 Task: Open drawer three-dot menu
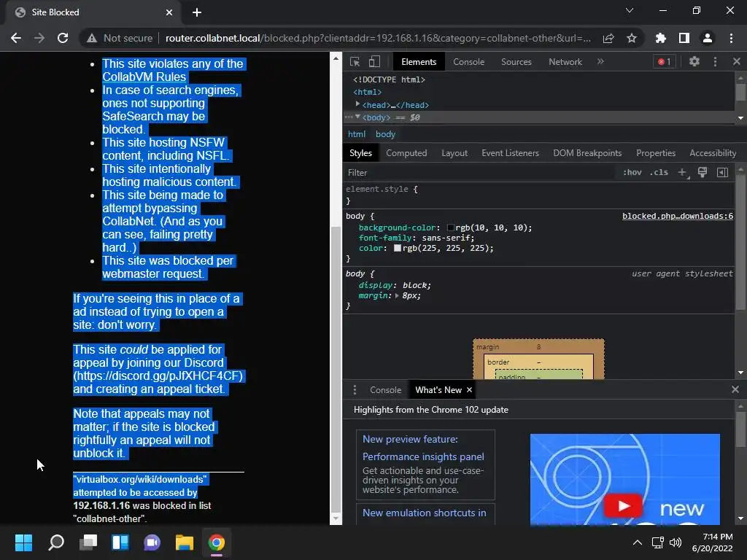pos(355,390)
